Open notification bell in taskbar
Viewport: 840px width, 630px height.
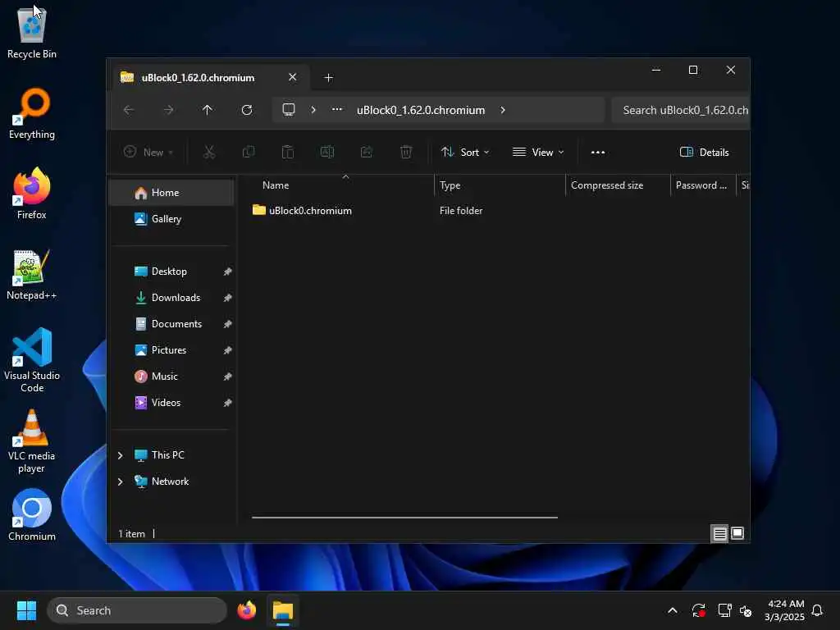pos(818,610)
